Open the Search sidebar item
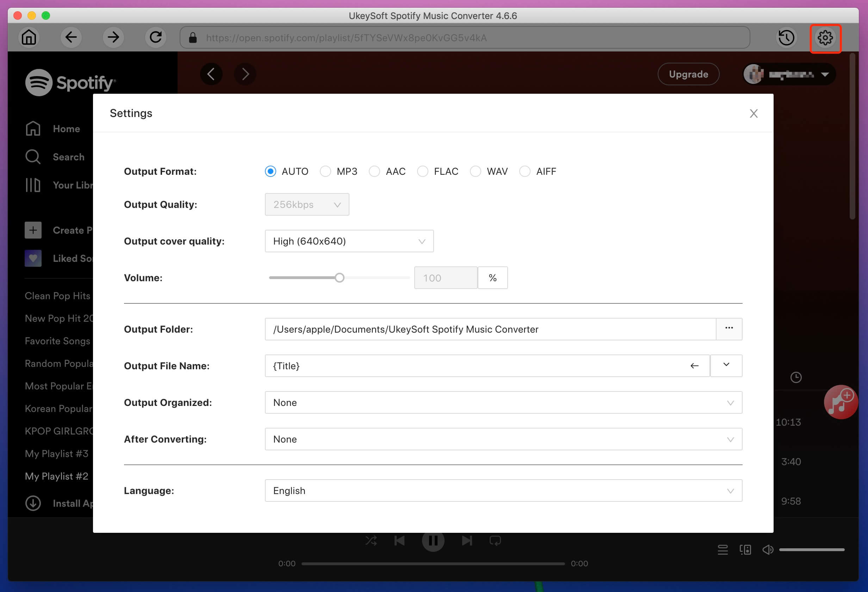 pyautogui.click(x=69, y=157)
